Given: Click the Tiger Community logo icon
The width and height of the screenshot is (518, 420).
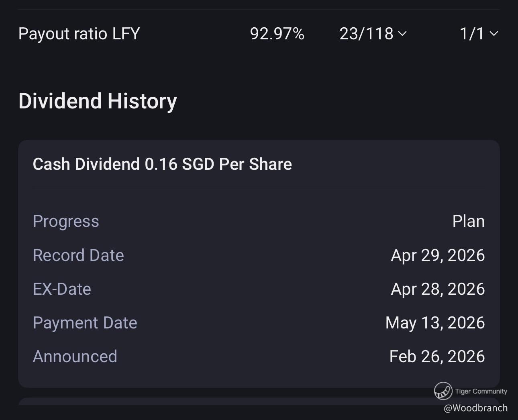Looking at the screenshot, I should click(x=443, y=391).
